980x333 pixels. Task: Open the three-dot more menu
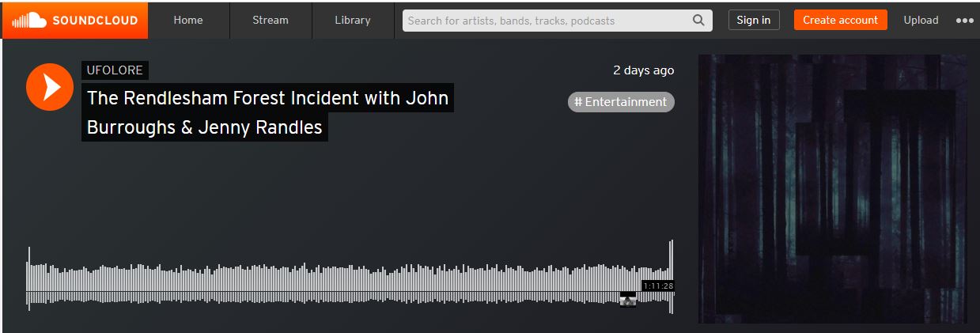coord(964,21)
